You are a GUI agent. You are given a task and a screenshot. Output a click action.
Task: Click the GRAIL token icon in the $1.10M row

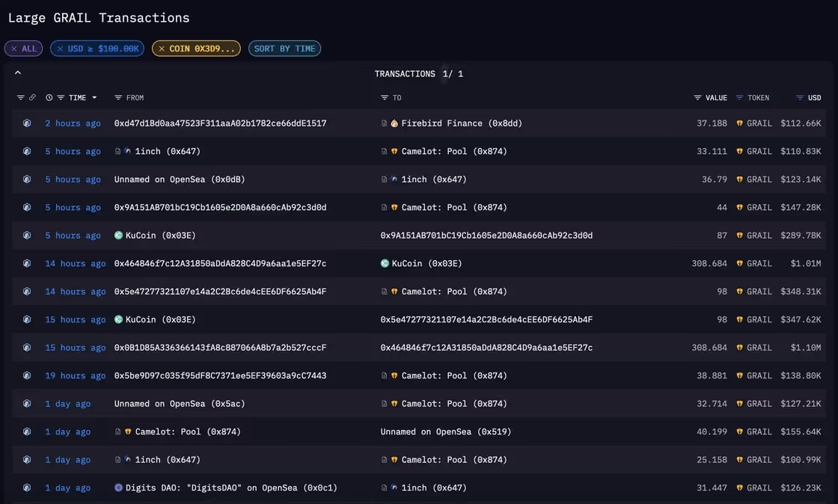point(740,348)
